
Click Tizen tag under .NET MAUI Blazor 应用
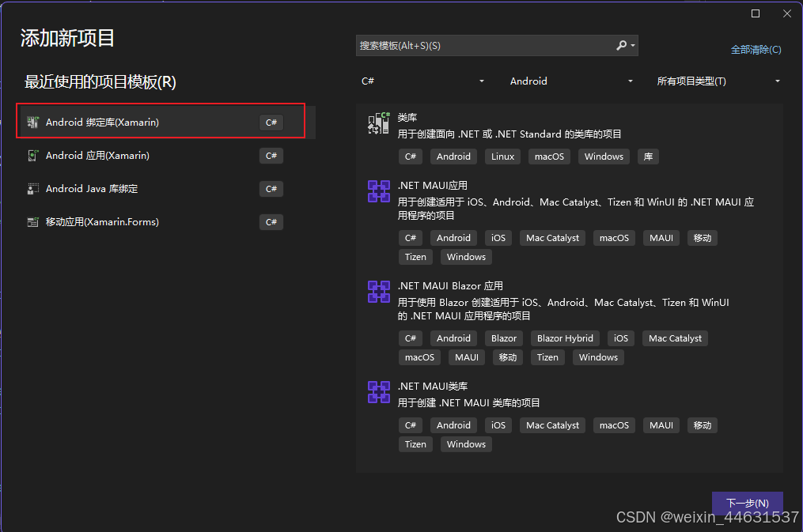coord(547,357)
